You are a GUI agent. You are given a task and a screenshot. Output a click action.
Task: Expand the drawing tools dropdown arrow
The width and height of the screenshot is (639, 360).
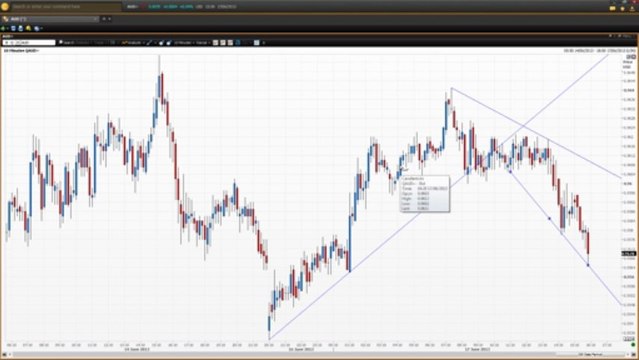tap(155, 42)
